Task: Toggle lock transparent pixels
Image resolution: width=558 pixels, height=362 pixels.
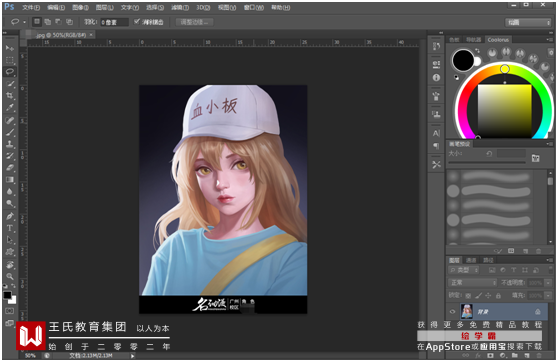Action: pyautogui.click(x=468, y=295)
